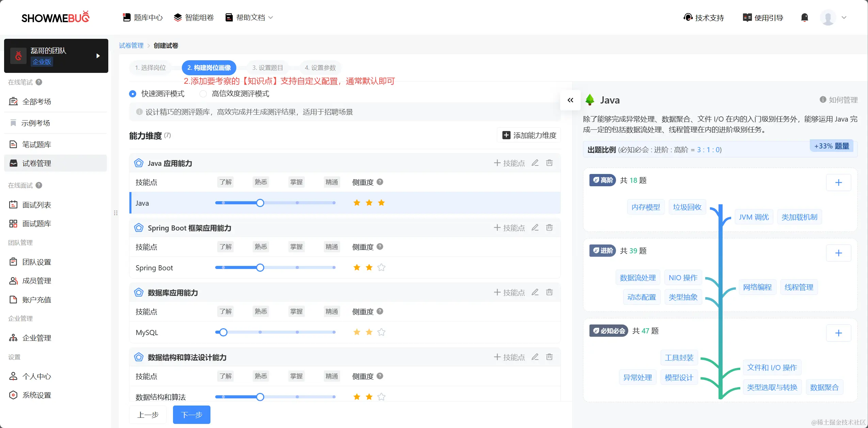Viewport: 868px width, 428px height.
Task: Click the third star for MySQL 侧重度
Action: point(381,332)
